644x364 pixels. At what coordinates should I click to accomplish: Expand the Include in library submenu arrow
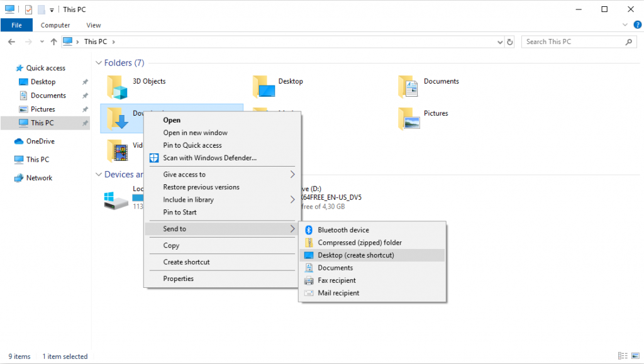292,200
